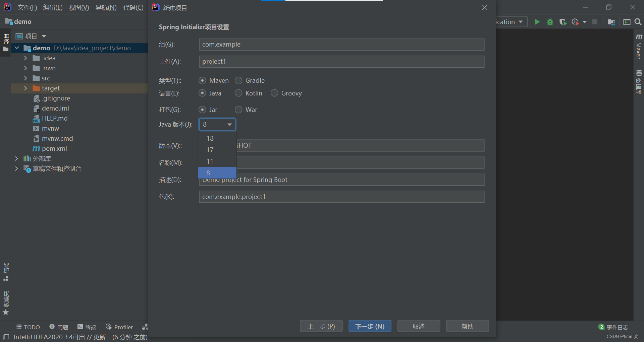Expand Scratches and Consoles (草稿文件和控制台)
The height and width of the screenshot is (342, 644).
click(x=16, y=168)
